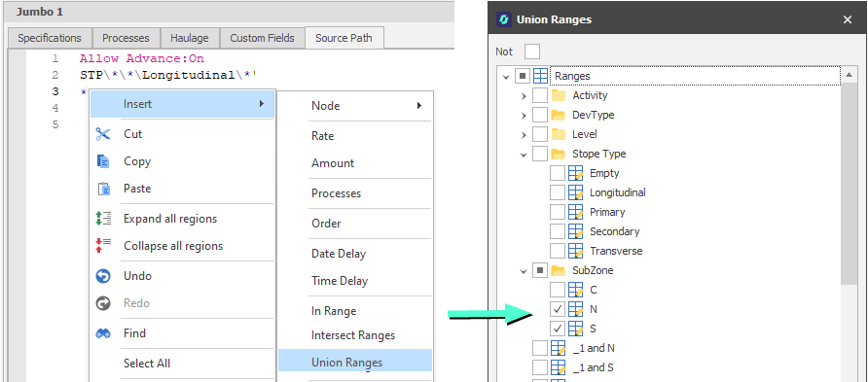The width and height of the screenshot is (868, 382).
Task: Click the Primary range table icon
Action: point(576,212)
